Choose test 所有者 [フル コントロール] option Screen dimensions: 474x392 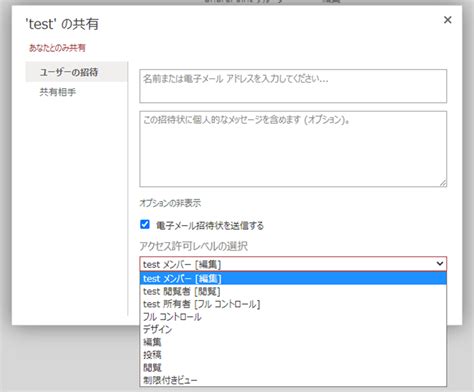[x=293, y=304]
